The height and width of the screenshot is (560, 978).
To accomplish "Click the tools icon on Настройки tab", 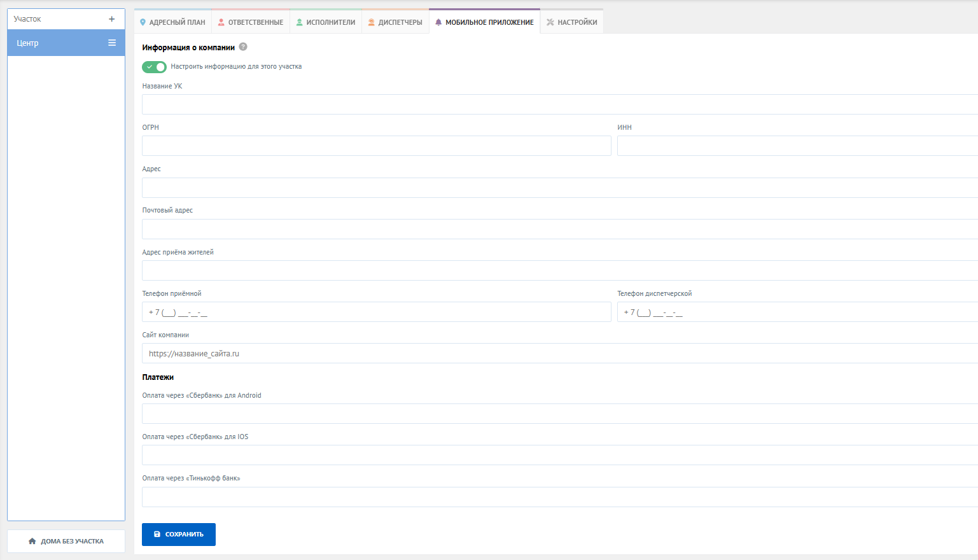I will (x=550, y=22).
